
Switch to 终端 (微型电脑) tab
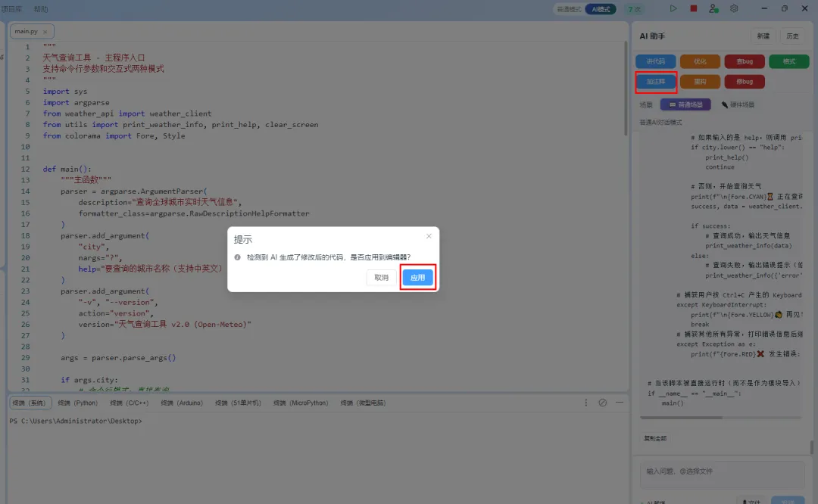coord(363,403)
